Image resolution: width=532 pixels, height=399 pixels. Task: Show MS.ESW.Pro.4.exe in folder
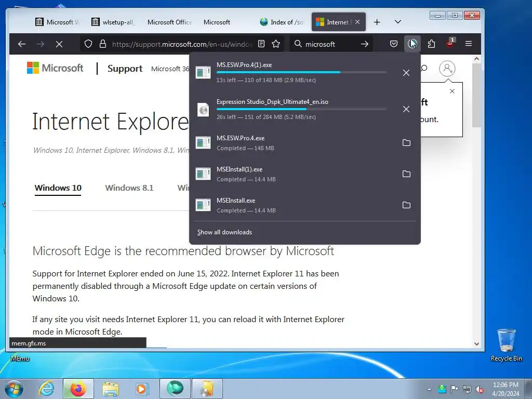pos(406,143)
